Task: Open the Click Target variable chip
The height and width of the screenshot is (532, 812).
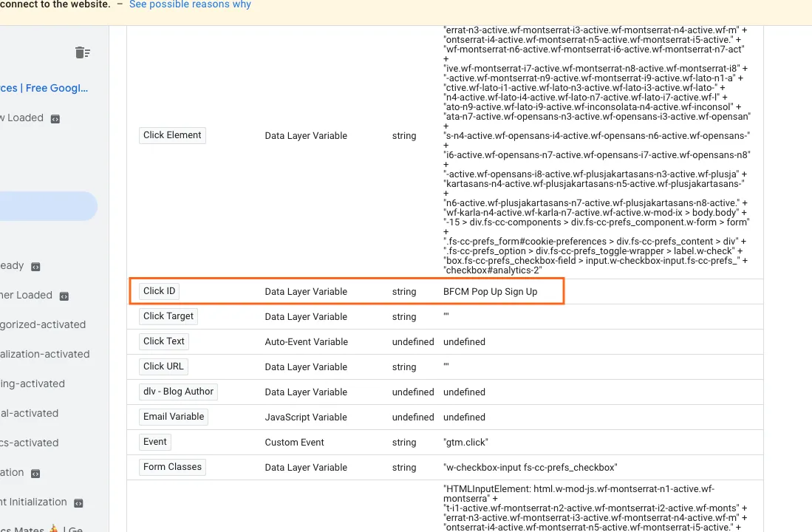Action: point(168,316)
